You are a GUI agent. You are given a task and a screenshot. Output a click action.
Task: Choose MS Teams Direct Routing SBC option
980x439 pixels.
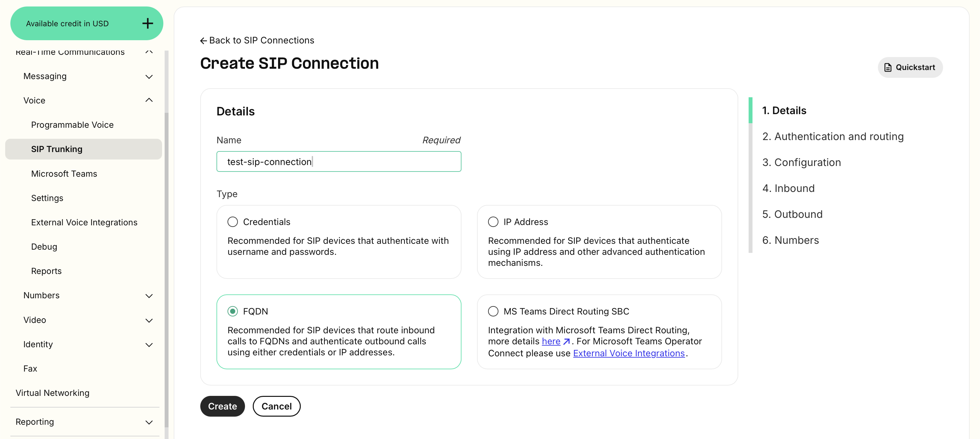tap(493, 312)
